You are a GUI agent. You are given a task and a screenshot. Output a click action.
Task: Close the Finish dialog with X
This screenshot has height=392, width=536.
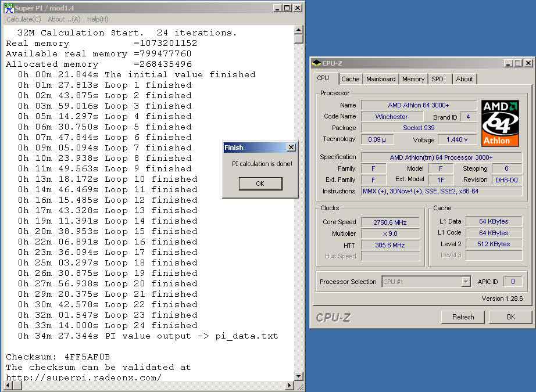(291, 148)
